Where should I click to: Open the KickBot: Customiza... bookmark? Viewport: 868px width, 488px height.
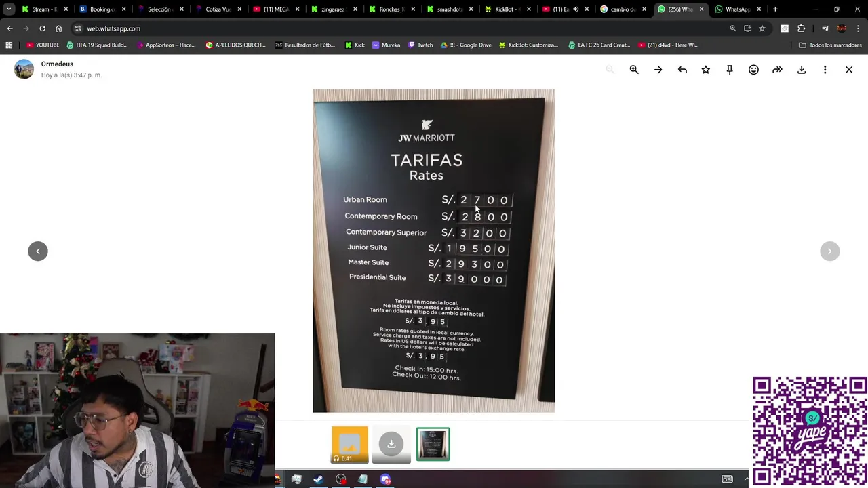point(528,45)
